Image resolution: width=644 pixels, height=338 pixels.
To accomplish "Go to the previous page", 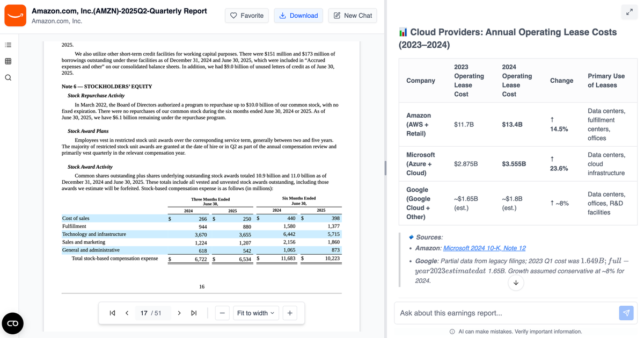I will pos(127,313).
